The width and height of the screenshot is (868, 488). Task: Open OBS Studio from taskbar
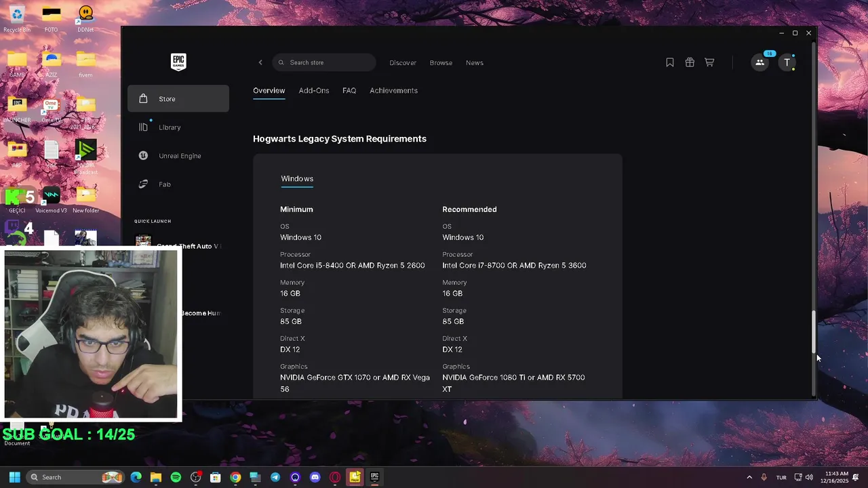click(195, 477)
